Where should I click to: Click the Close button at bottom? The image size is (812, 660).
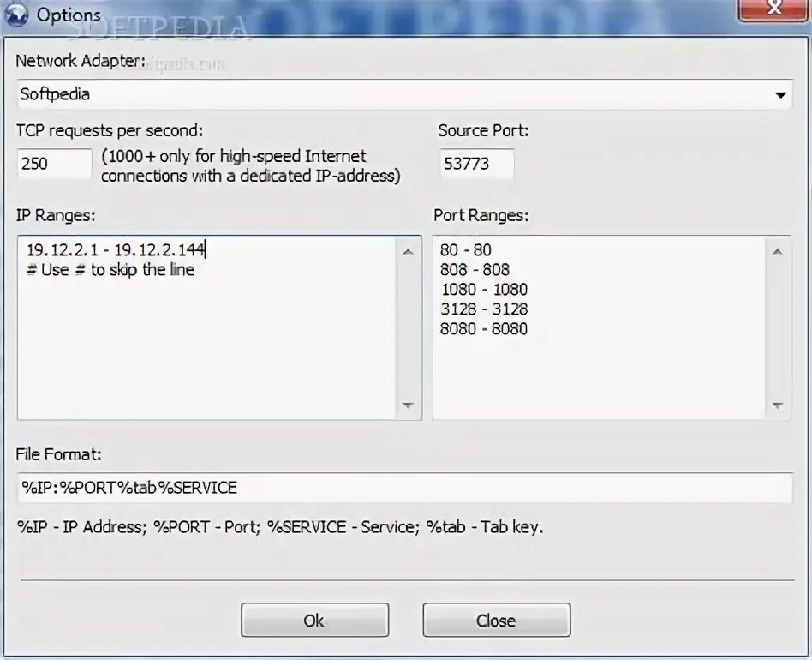tap(496, 620)
